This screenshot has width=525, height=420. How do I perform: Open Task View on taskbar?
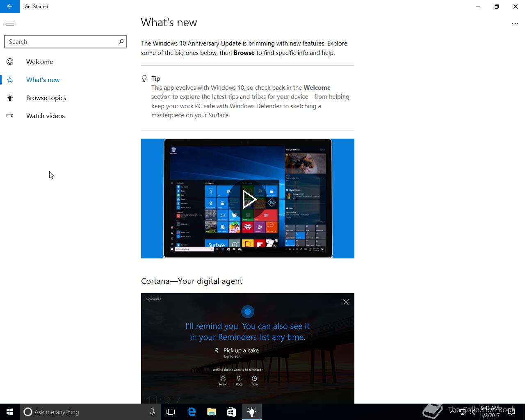171,412
